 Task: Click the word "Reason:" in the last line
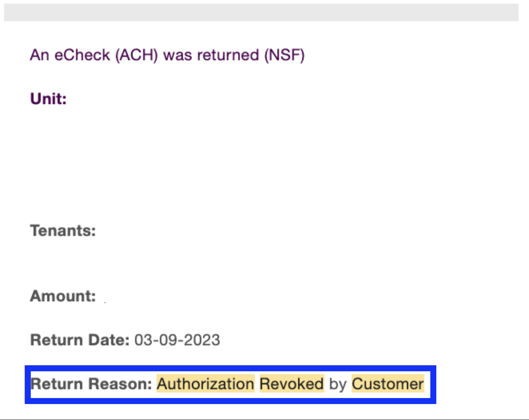point(120,384)
